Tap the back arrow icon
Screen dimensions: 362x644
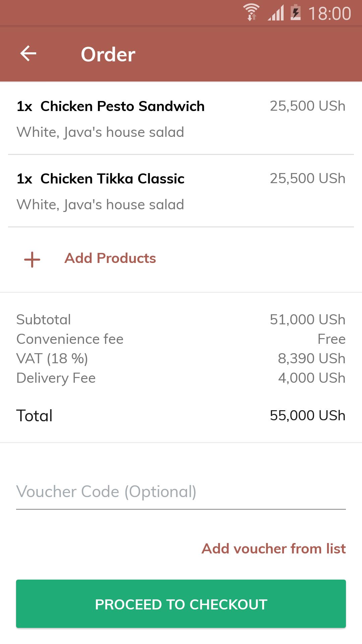[x=28, y=54]
